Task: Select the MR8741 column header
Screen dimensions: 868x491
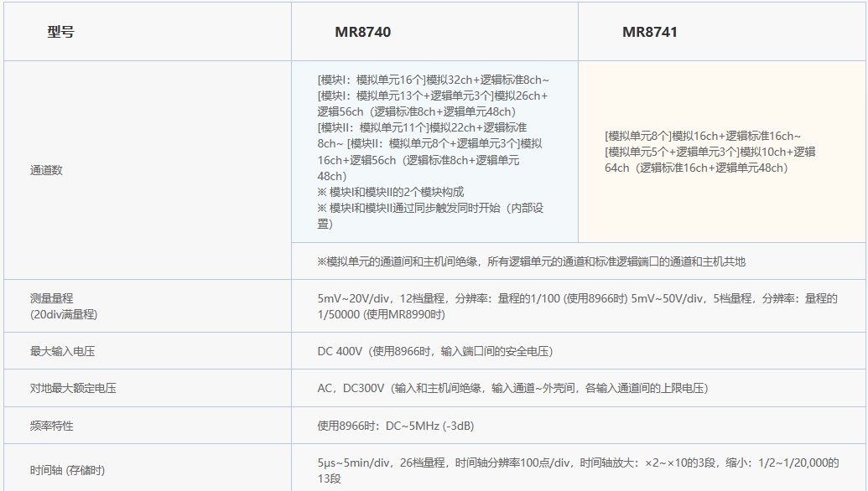Action: (649, 32)
